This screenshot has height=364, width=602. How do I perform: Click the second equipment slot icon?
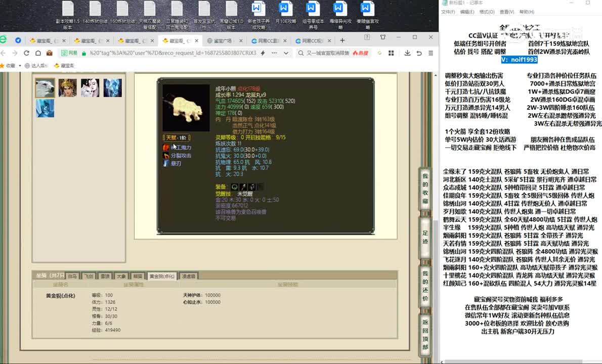click(243, 187)
